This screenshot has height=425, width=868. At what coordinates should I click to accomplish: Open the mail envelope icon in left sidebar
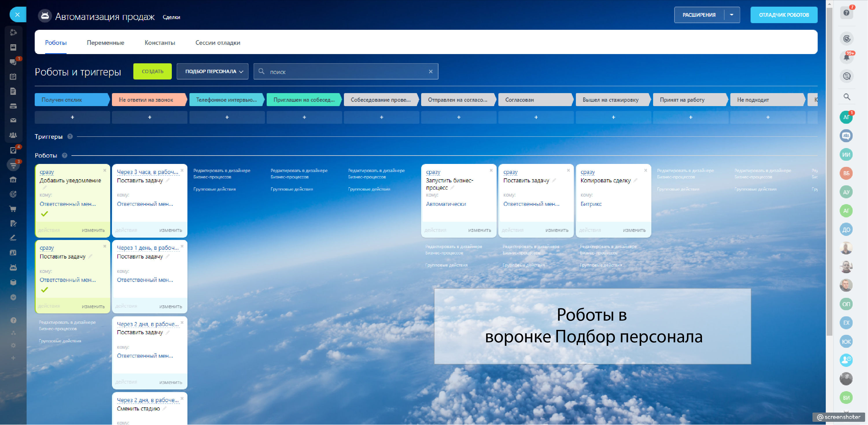[13, 120]
